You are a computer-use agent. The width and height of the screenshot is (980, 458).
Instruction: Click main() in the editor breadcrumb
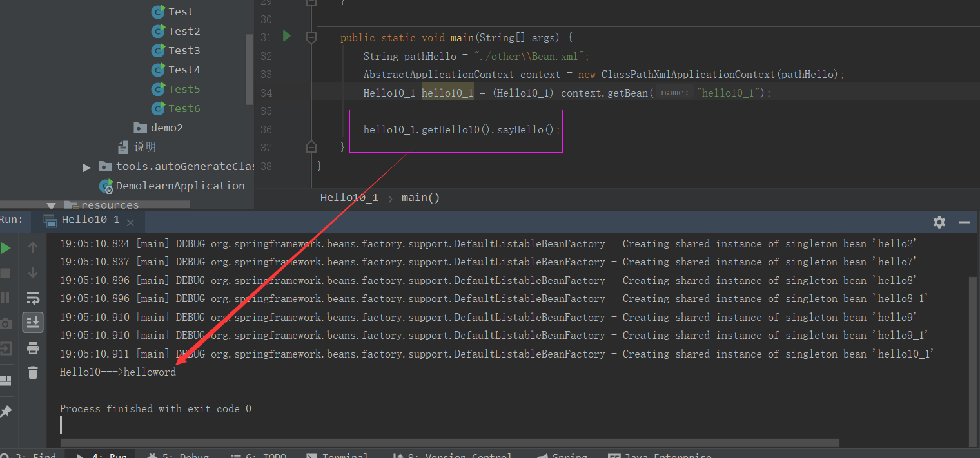point(420,197)
